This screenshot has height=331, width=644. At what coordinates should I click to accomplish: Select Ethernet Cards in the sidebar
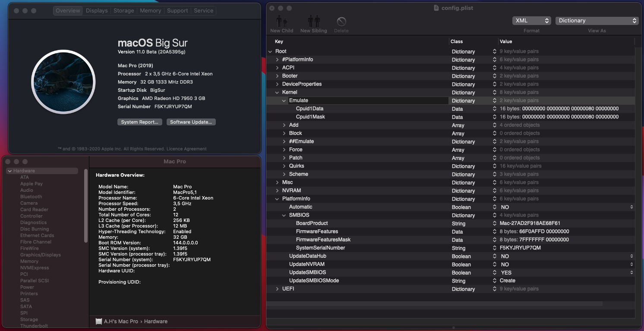[37, 235]
